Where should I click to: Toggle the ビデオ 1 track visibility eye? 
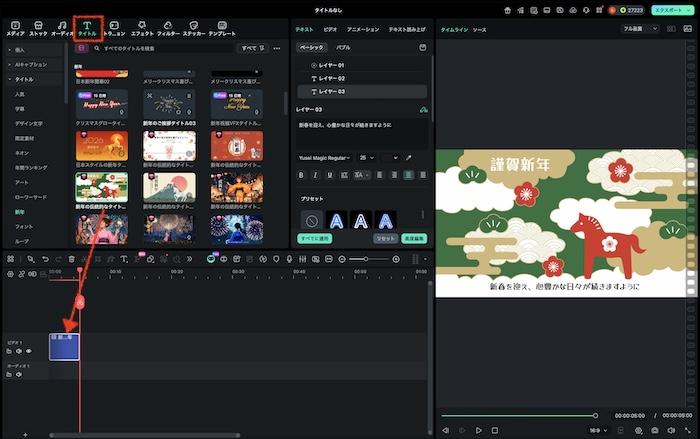29,351
